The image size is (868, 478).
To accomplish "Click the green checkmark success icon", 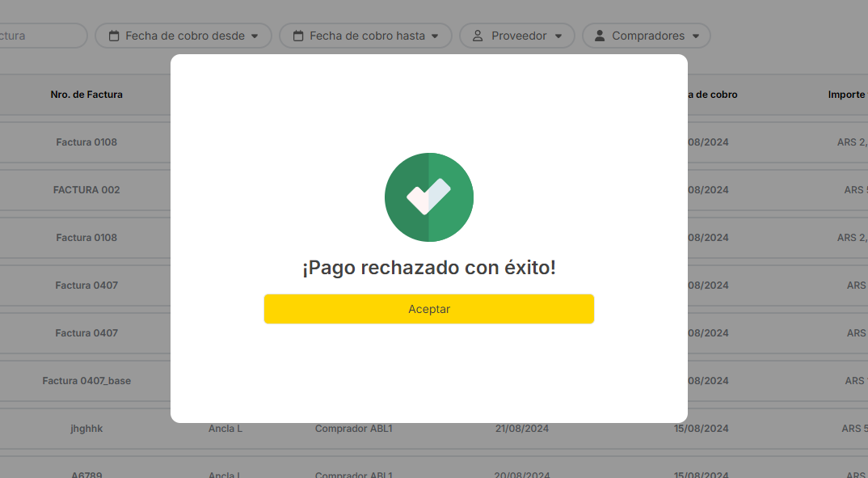I will point(428,197).
